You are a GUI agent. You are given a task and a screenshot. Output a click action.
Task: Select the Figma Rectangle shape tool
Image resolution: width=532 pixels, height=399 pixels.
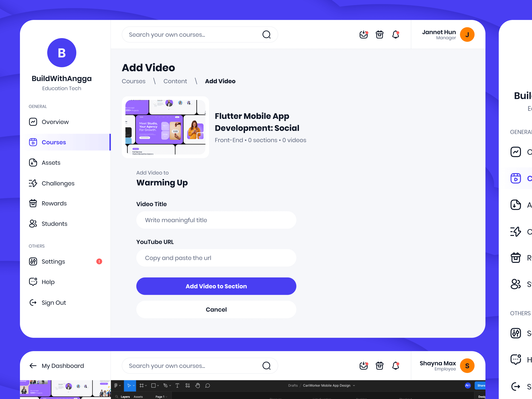click(153, 385)
